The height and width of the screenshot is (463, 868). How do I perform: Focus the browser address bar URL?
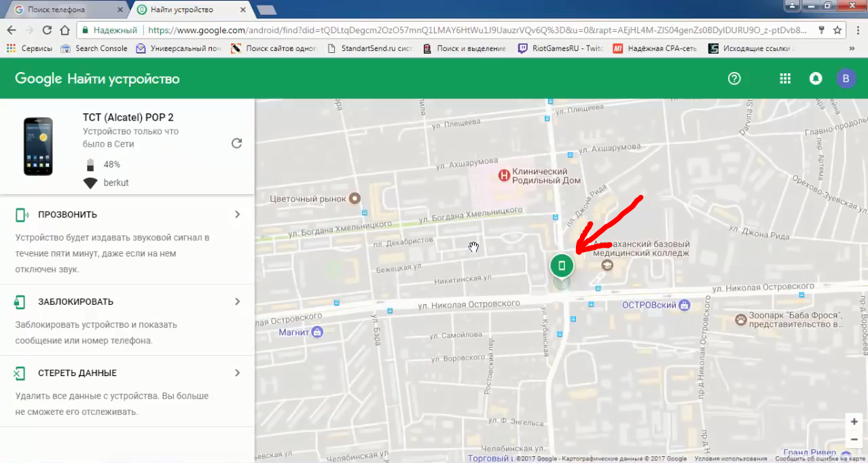(x=477, y=30)
